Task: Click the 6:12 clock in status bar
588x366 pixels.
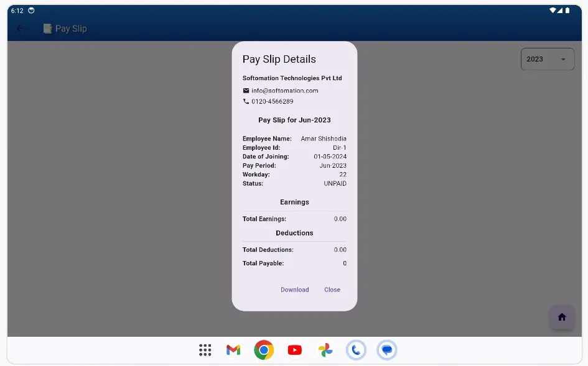Action: 17,11
